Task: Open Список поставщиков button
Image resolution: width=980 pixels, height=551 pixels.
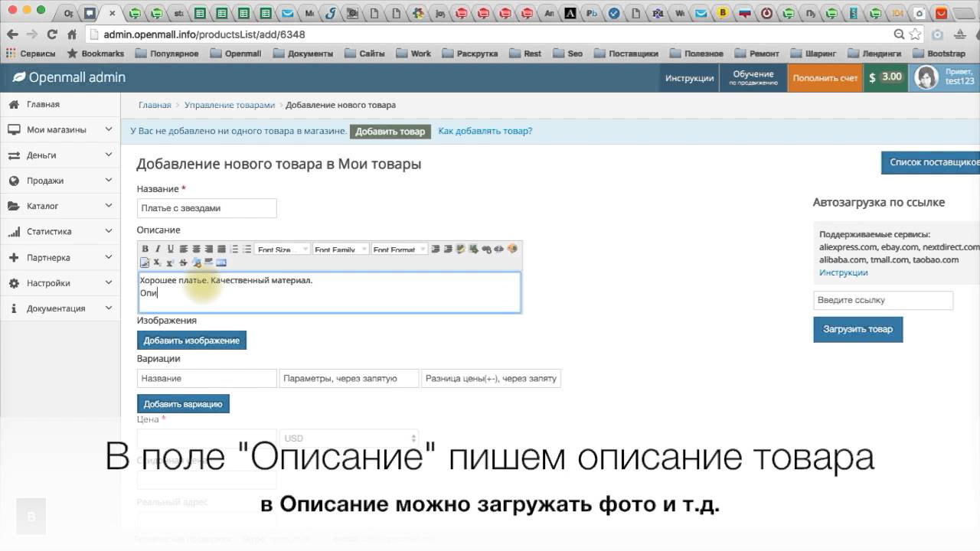Action: [x=931, y=162]
